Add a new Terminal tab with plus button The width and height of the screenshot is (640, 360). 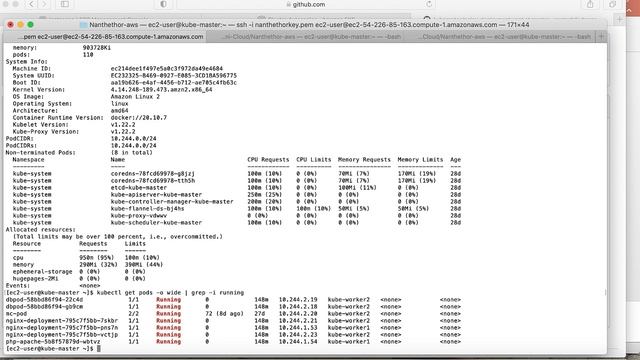(601, 37)
